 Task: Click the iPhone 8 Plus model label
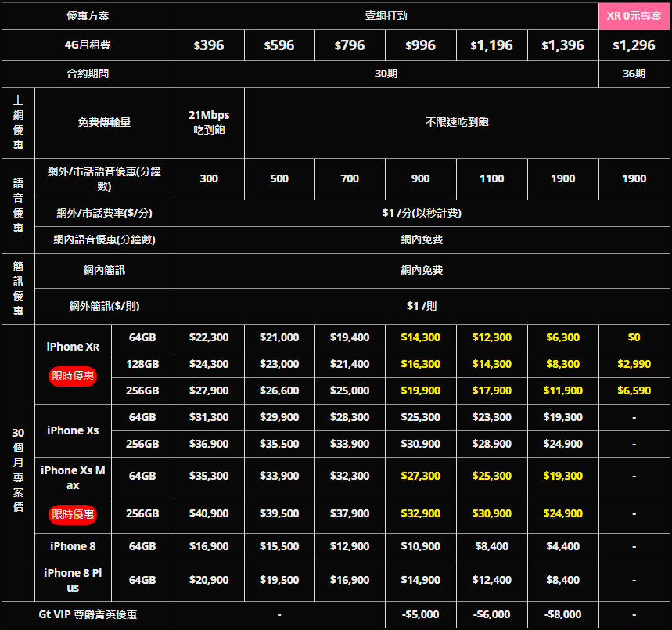point(73,580)
